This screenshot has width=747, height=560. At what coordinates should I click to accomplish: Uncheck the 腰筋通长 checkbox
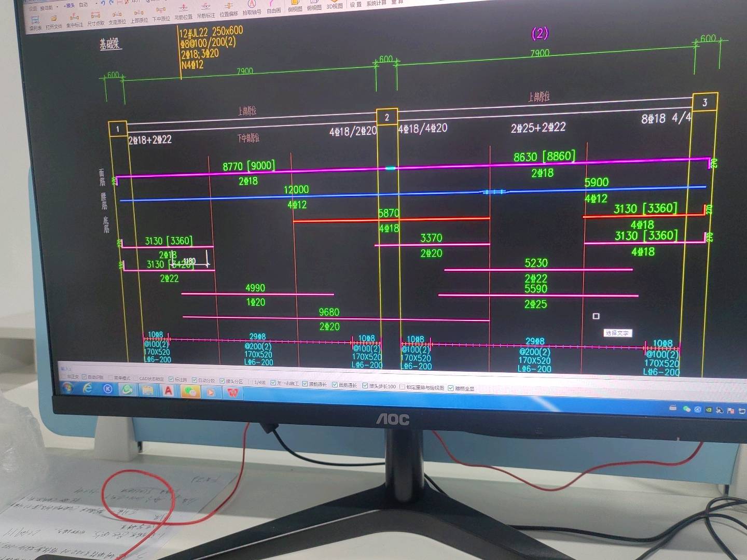click(305, 384)
